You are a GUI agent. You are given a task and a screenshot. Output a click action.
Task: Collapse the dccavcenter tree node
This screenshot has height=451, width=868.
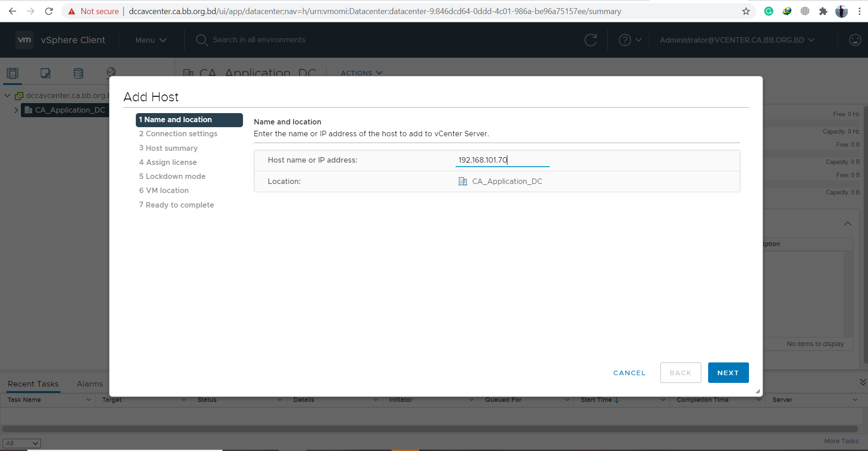click(x=7, y=95)
